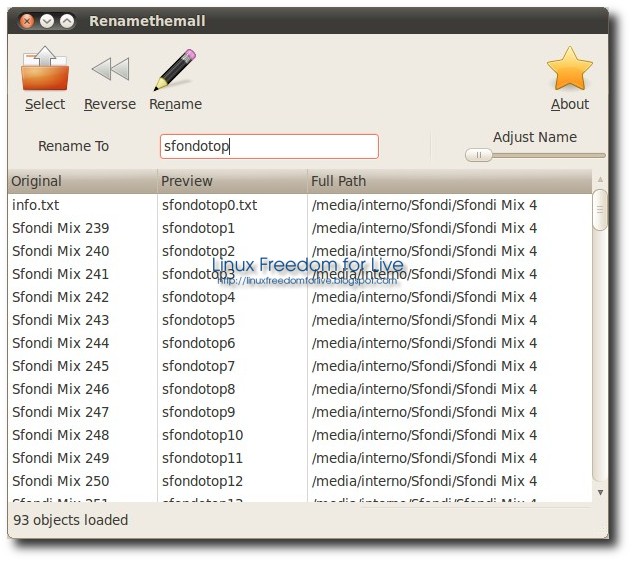Click the Reverse double-arrow icon
Screen dimensions: 632x562
[110, 69]
